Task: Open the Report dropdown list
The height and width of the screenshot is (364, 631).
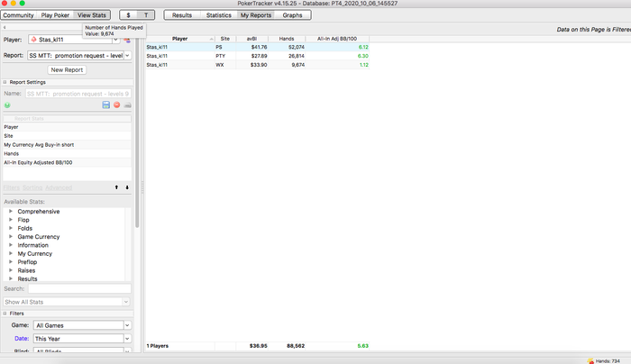Action: tap(127, 56)
